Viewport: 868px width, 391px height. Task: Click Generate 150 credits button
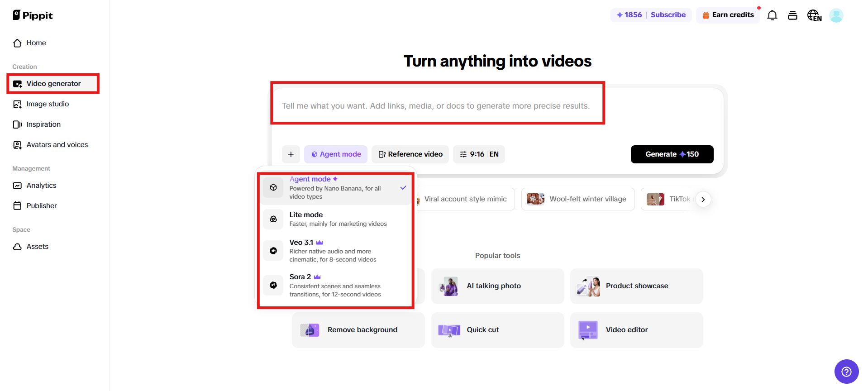672,154
